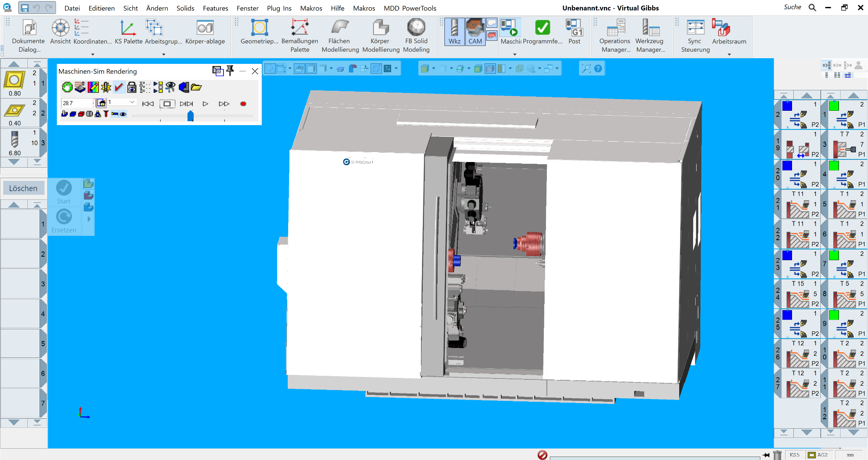Click the collision warning burst icon

pos(106,87)
